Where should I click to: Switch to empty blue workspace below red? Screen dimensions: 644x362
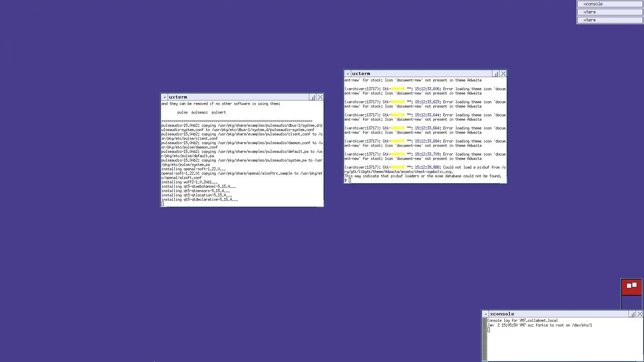[x=631, y=302]
